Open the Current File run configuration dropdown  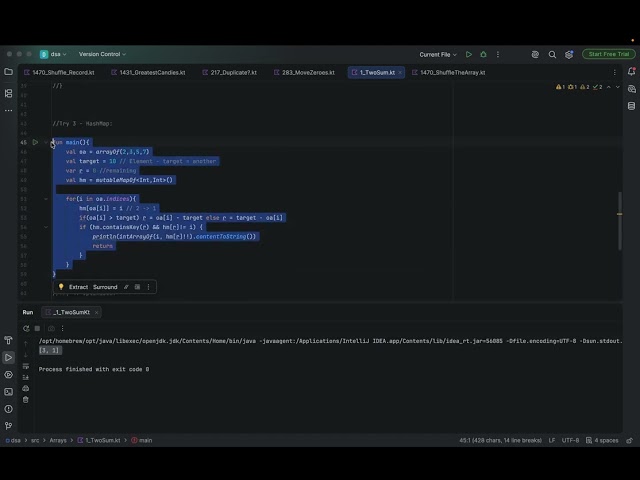438,54
